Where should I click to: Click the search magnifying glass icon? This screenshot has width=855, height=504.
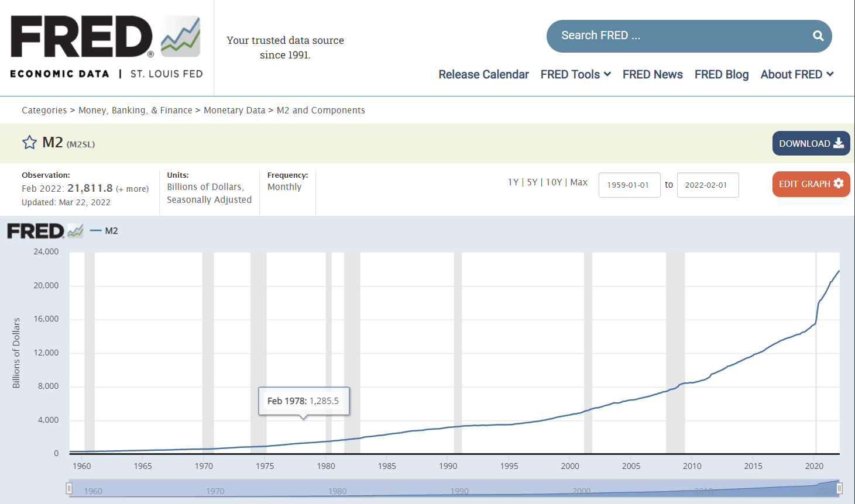pyautogui.click(x=818, y=36)
